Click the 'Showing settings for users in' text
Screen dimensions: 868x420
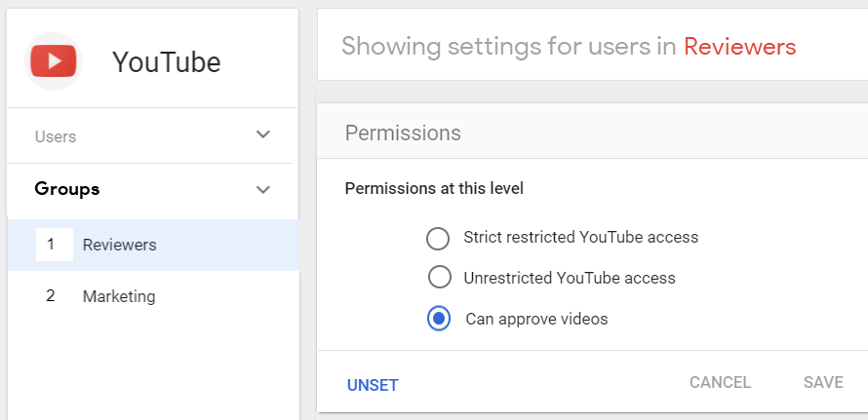coord(509,46)
